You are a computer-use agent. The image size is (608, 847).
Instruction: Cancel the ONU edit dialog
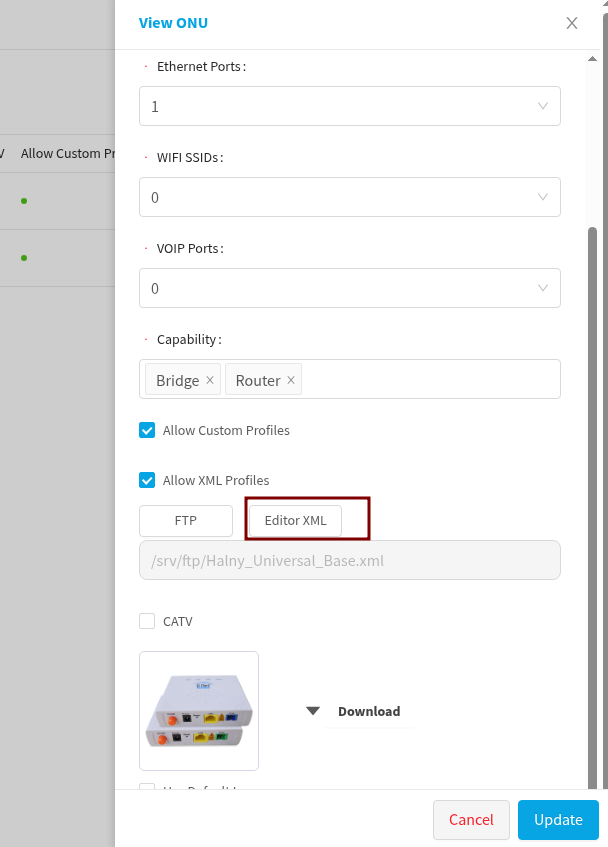[471, 820]
